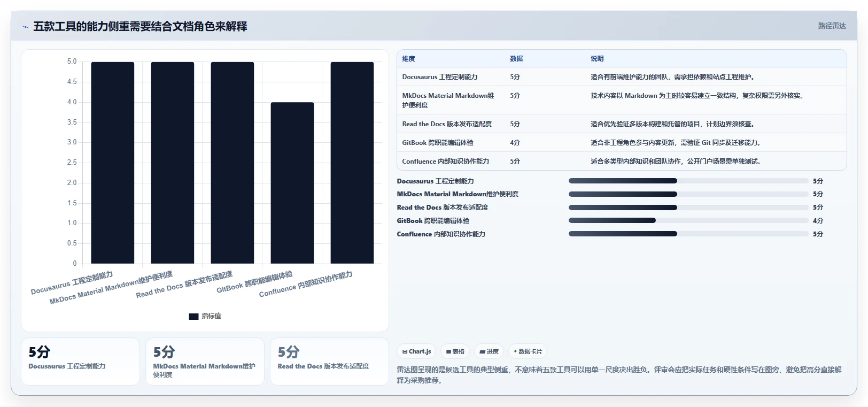The width and height of the screenshot is (868, 407).
Task: Click the 维度 column header
Action: click(x=408, y=59)
